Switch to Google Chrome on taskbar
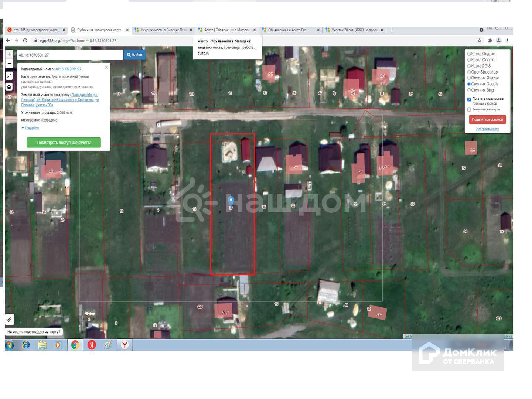Screen dimensions: 532x399 (75, 345)
